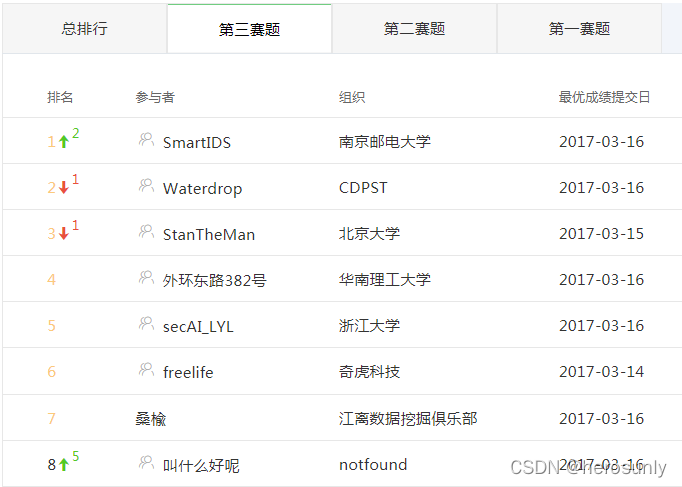
Task: Click date 2017-03-16 in SmartIDS row
Action: point(601,142)
